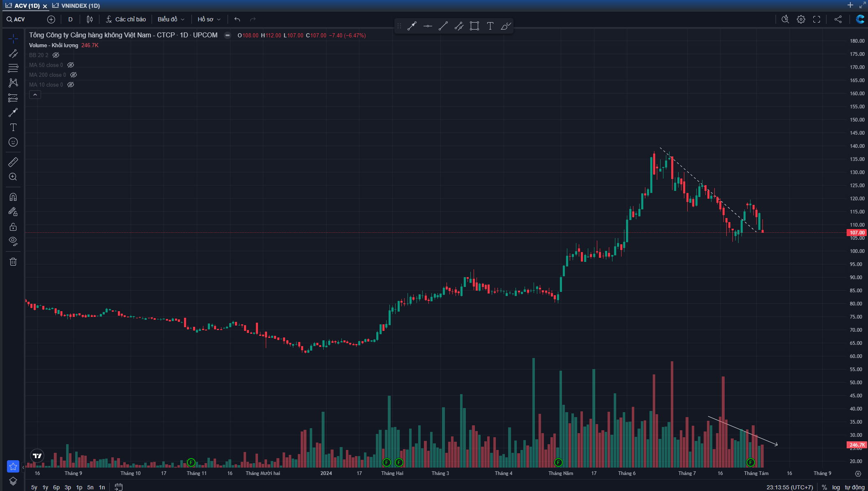This screenshot has width=868, height=491.
Task: Collapse the indicator legend chevron
Action: [35, 95]
